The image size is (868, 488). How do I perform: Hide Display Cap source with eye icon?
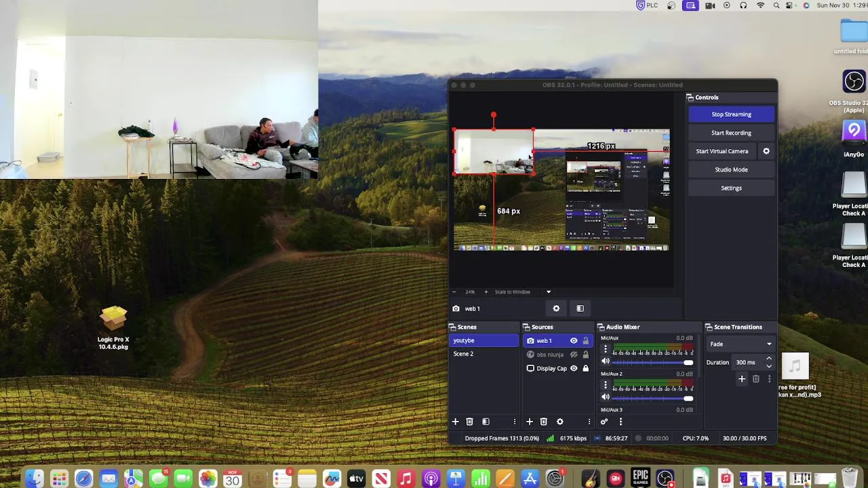pos(574,369)
